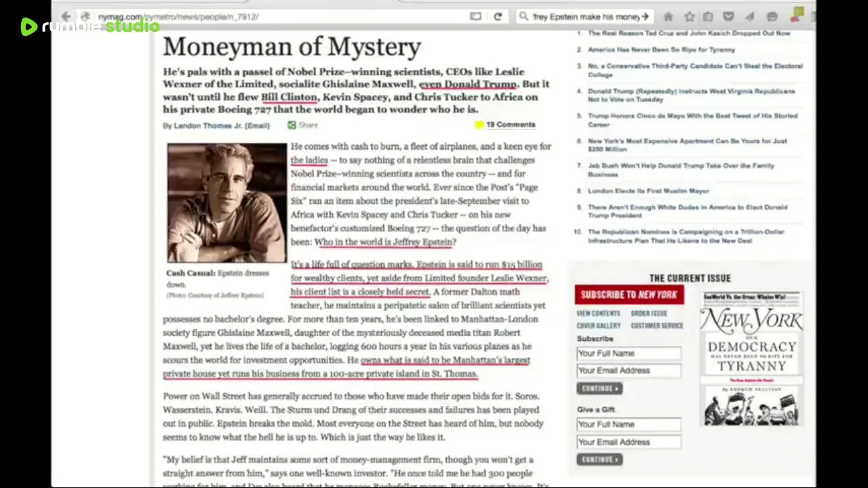Viewport: 868px width, 488px height.
Task: Open the Customer Service link
Action: 656,326
